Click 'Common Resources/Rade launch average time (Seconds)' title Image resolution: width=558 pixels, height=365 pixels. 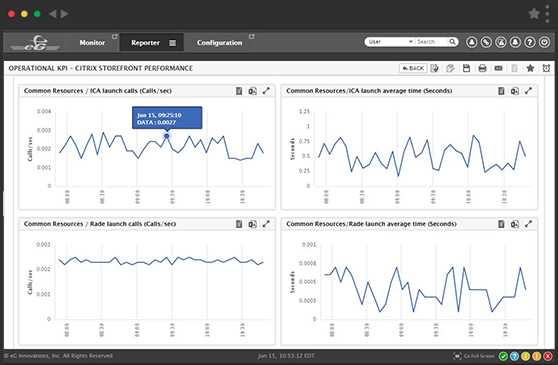(372, 224)
